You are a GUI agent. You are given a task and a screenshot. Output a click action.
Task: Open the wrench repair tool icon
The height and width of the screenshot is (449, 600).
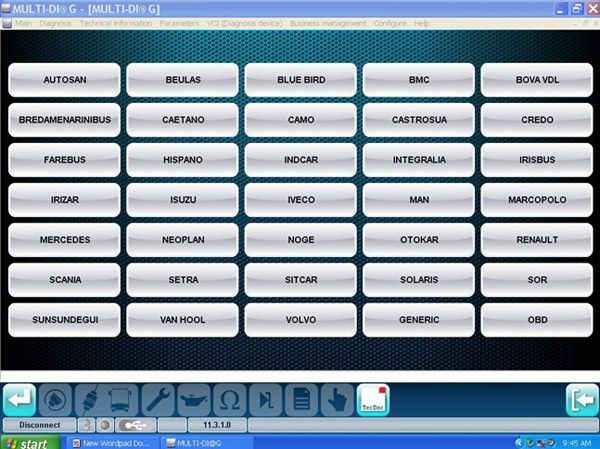160,398
